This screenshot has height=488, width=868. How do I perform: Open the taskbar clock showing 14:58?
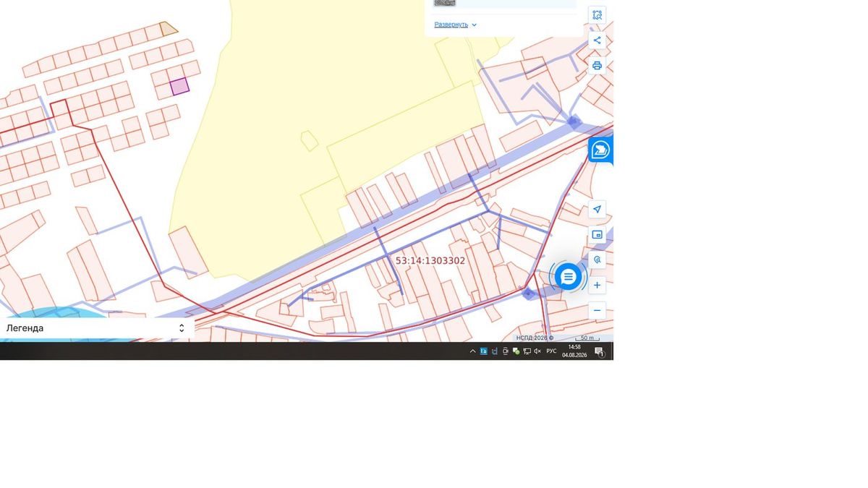[574, 351]
